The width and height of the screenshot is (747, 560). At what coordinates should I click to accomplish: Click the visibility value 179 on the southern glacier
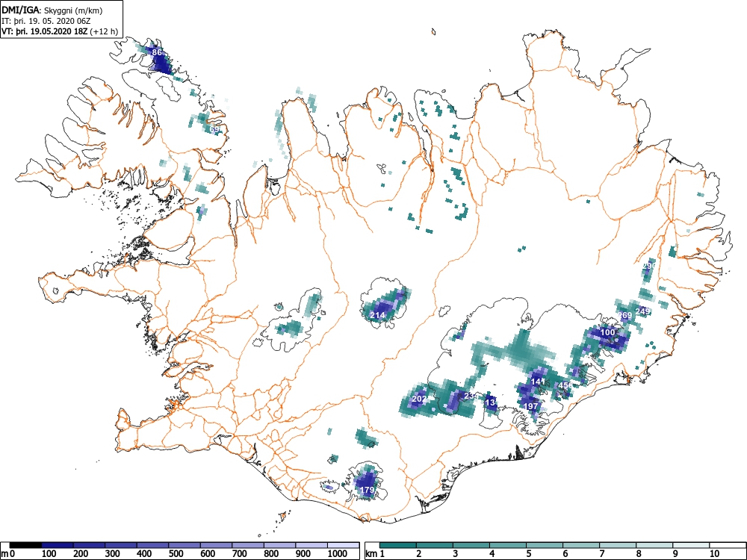tap(367, 490)
